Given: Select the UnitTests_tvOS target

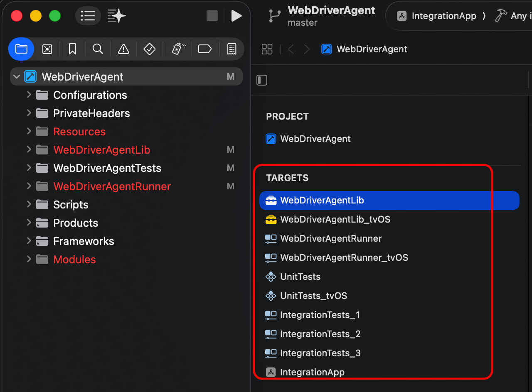Looking at the screenshot, I should (313, 296).
